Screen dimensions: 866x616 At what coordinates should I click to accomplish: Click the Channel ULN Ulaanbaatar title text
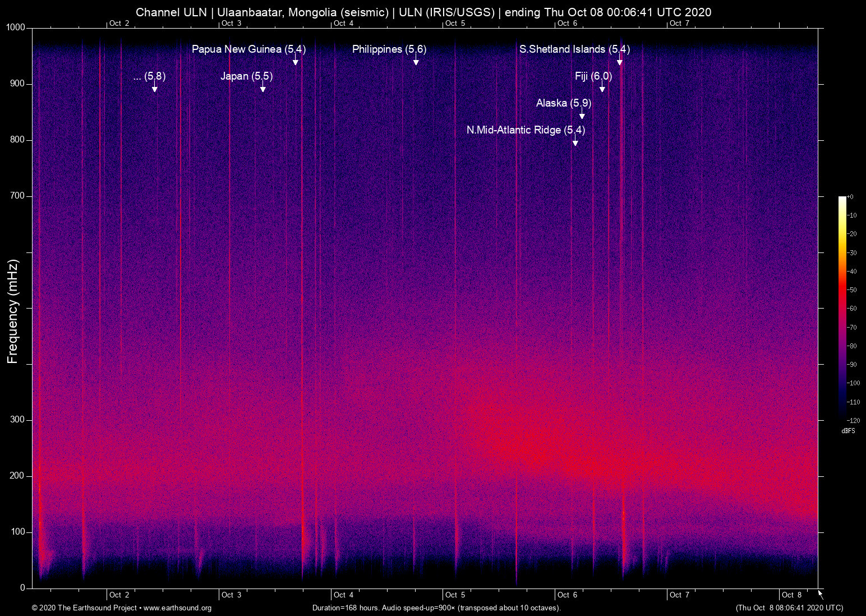(x=423, y=12)
